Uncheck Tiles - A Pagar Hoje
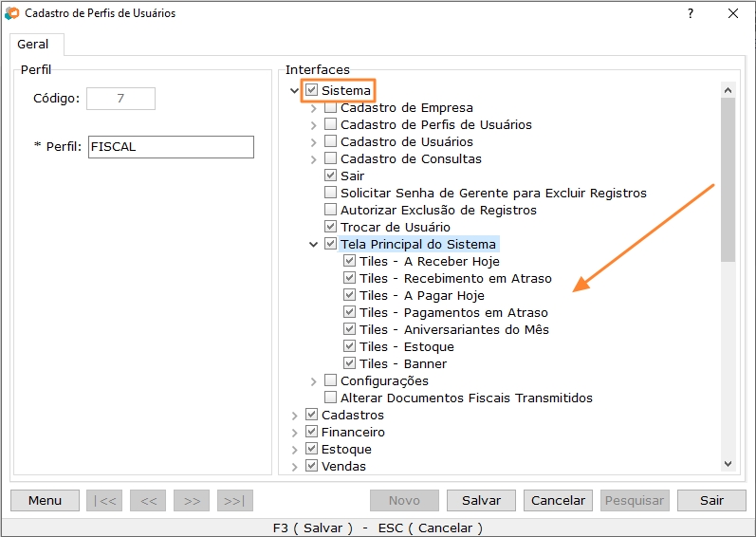 click(x=350, y=295)
